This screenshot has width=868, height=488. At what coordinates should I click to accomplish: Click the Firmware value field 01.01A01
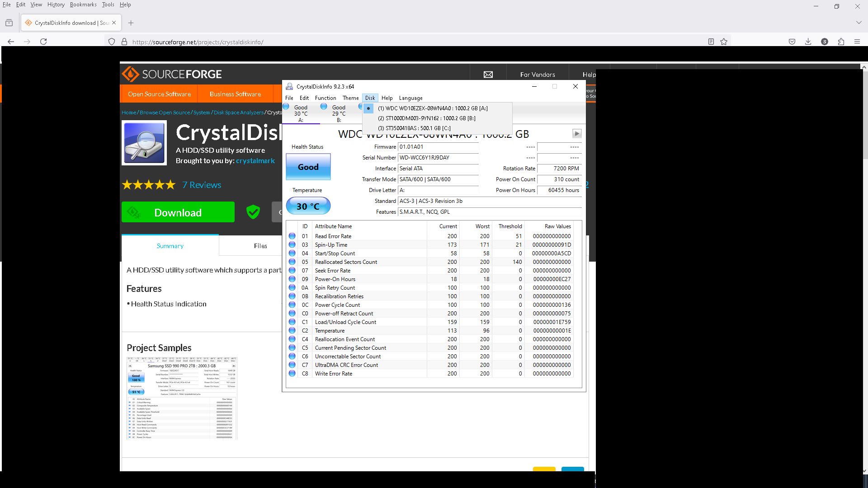[x=438, y=147]
